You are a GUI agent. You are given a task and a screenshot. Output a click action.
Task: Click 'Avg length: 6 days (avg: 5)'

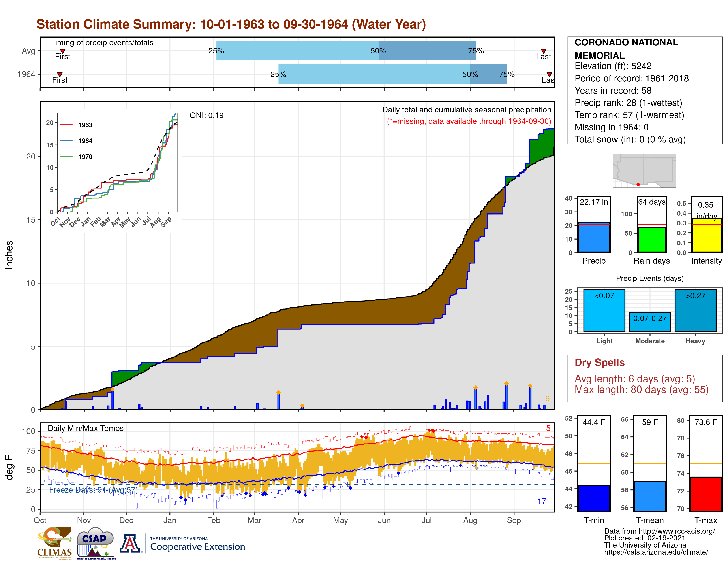[x=635, y=379]
